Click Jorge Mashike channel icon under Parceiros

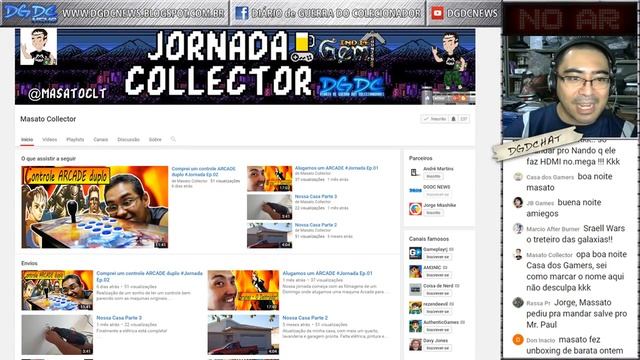415,209
